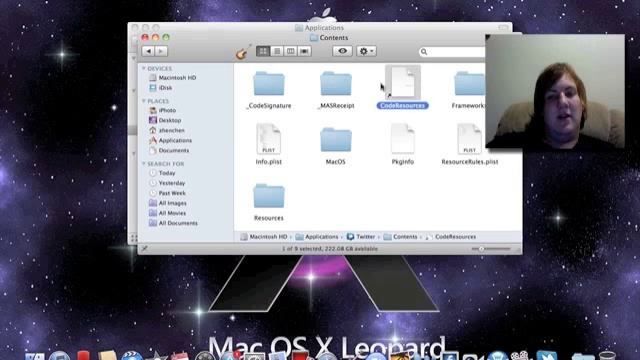Jump to Applications in the path bar

coord(317,237)
